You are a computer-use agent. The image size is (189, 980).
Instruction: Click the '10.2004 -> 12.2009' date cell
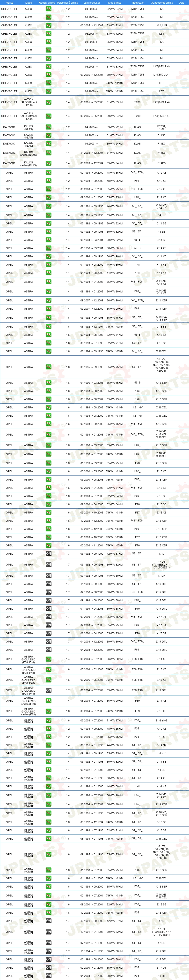91,804
